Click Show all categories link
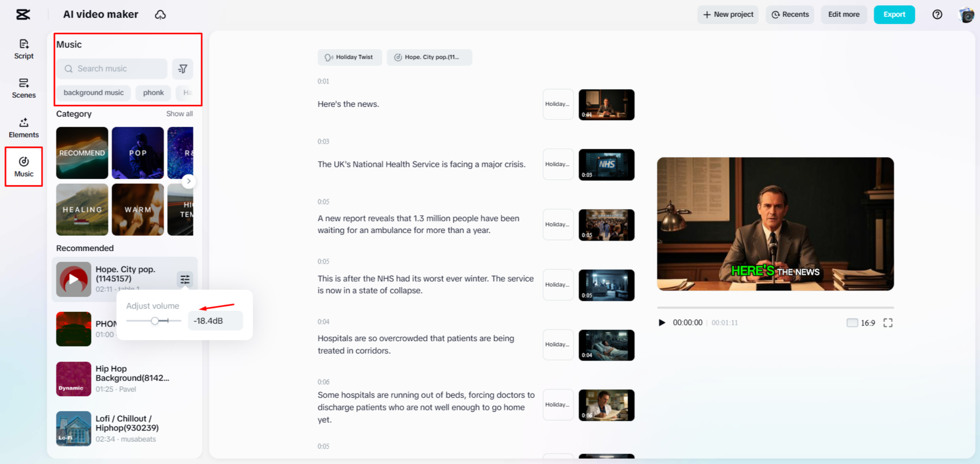 (179, 114)
